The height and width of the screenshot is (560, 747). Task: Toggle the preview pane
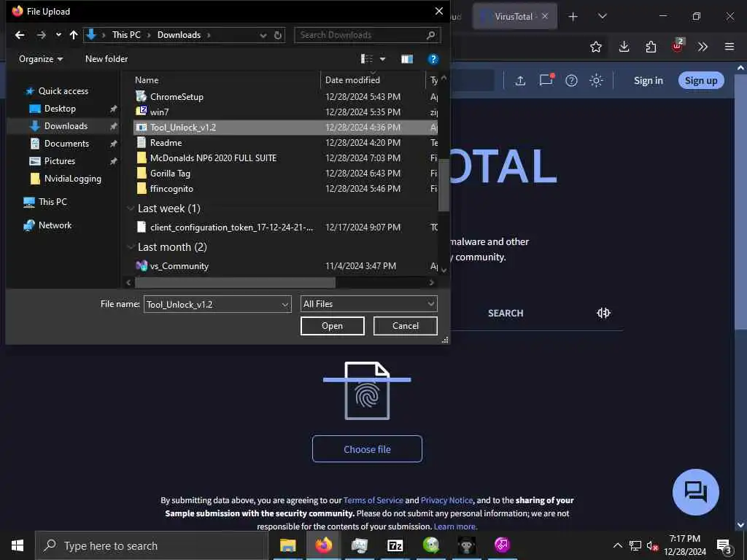click(407, 59)
